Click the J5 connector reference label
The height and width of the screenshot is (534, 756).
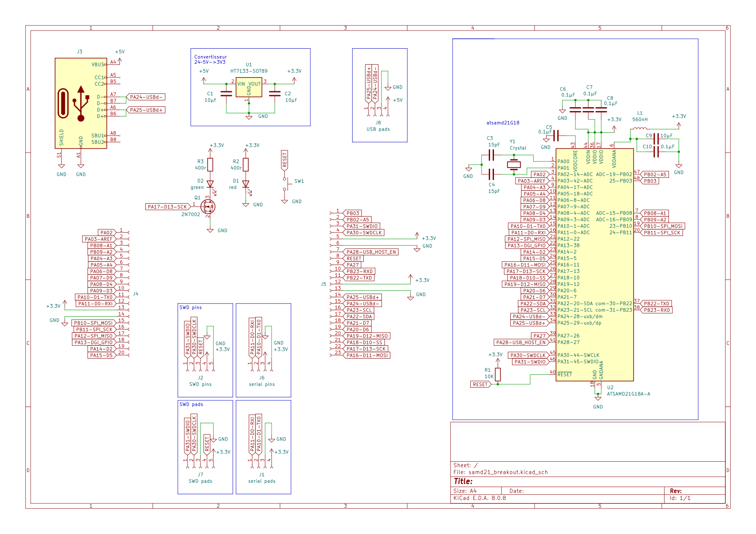coord(324,284)
